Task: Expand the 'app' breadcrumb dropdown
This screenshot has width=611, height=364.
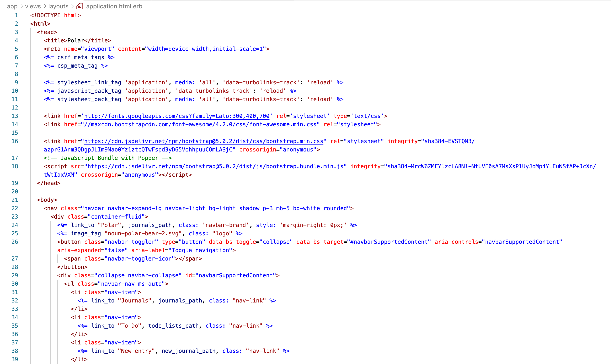Action: click(13, 6)
